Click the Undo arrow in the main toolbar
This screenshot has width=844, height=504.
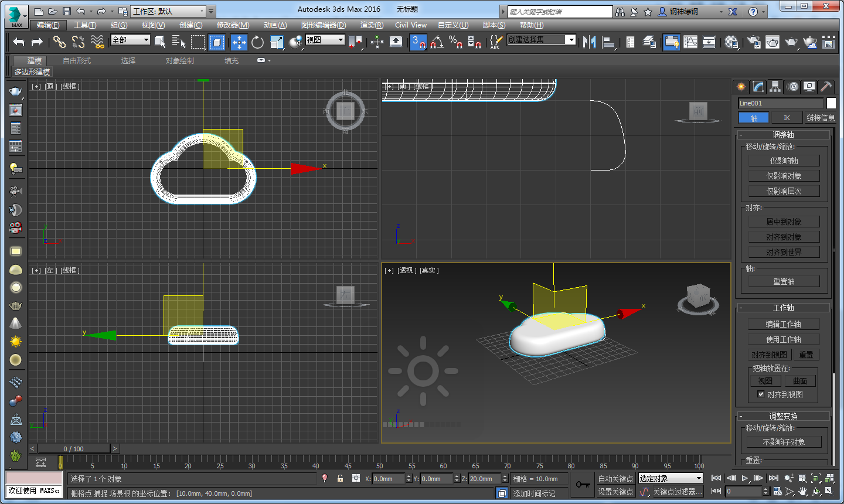tap(19, 42)
